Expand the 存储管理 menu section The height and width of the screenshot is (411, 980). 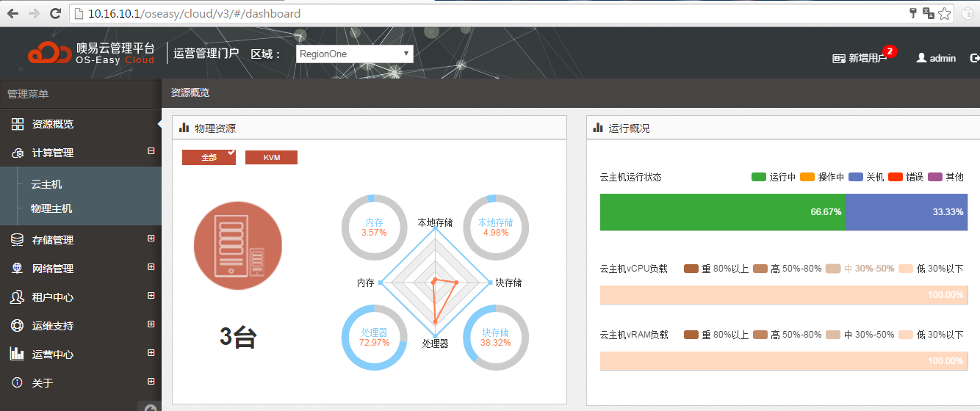coord(151,239)
